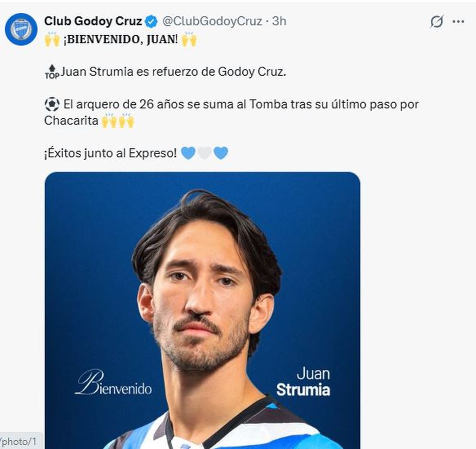476x449 pixels.
Task: Click the "¡Éxitos junto al Expreso!" text
Action: [110, 153]
